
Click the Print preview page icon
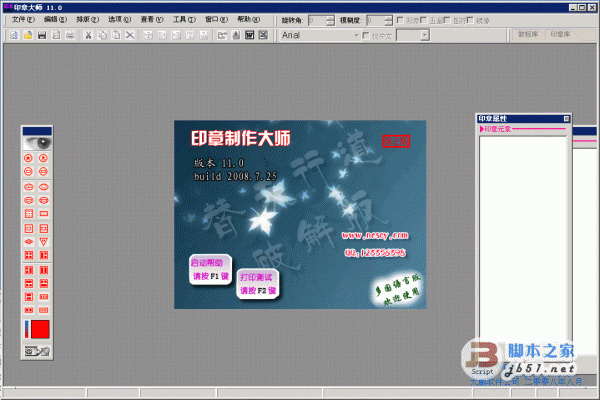pos(56,35)
